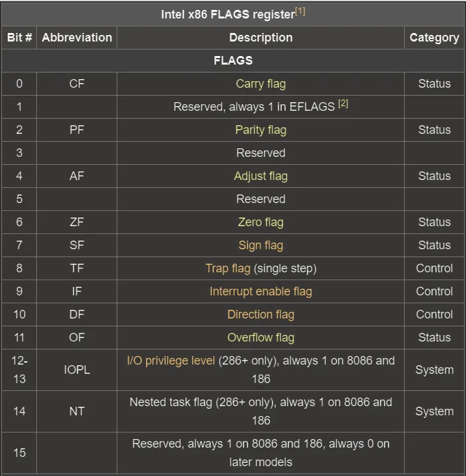
Task: Click the Description column header
Action: [261, 38]
